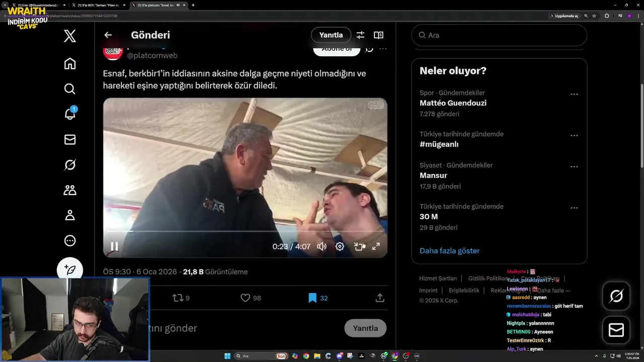The image size is (644, 362).
Task: Open Hizmet Şartları footer link
Action: [x=438, y=279]
